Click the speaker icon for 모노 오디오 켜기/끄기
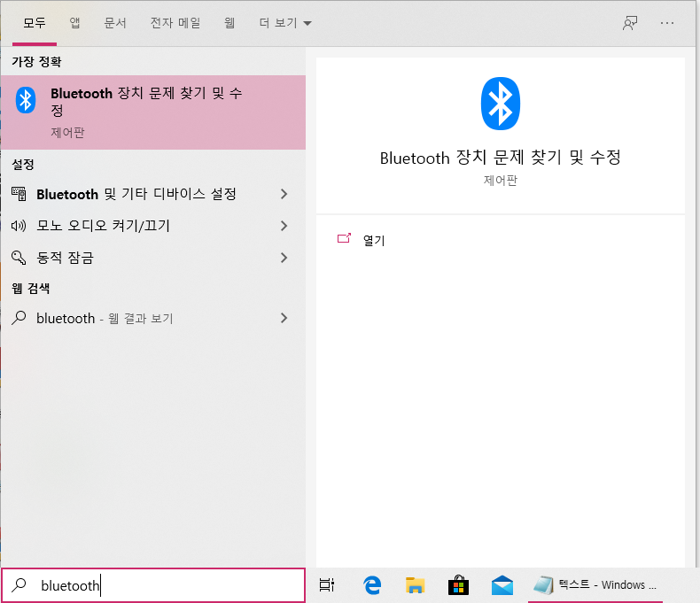The image size is (700, 603). 19,226
